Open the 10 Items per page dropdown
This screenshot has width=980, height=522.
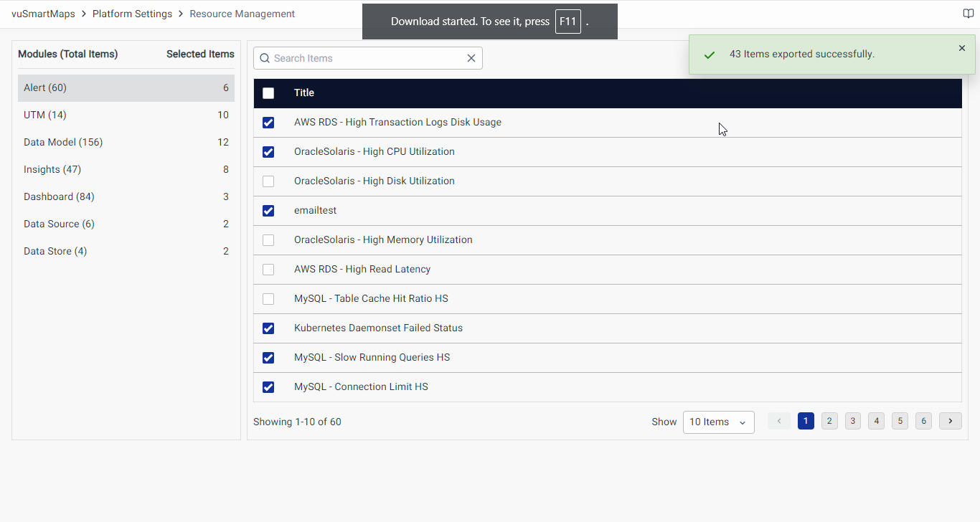(x=718, y=422)
